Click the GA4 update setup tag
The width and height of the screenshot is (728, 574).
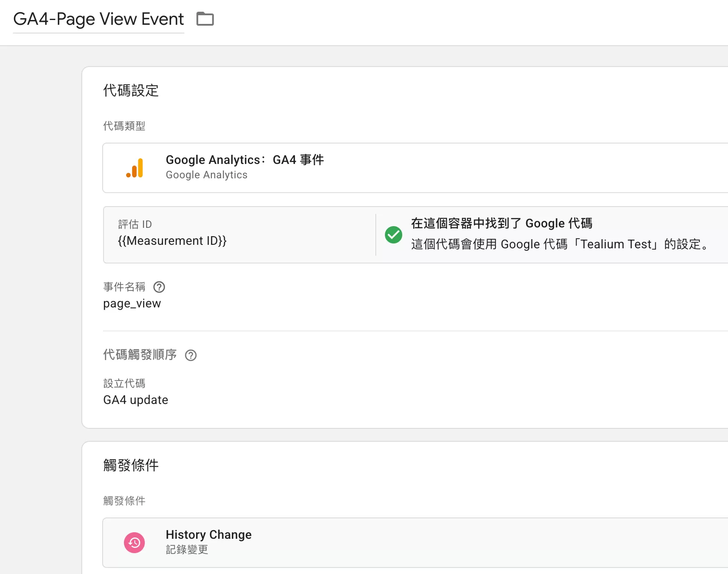(x=136, y=400)
